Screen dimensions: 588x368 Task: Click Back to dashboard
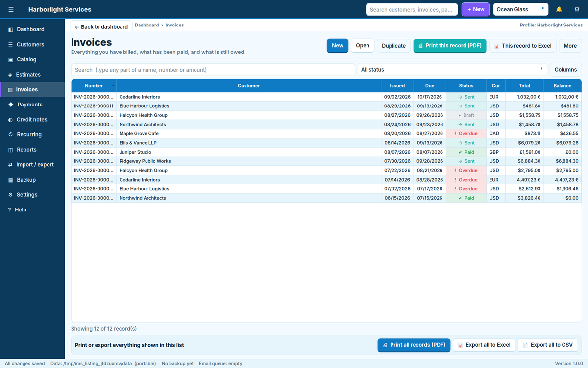(x=101, y=27)
